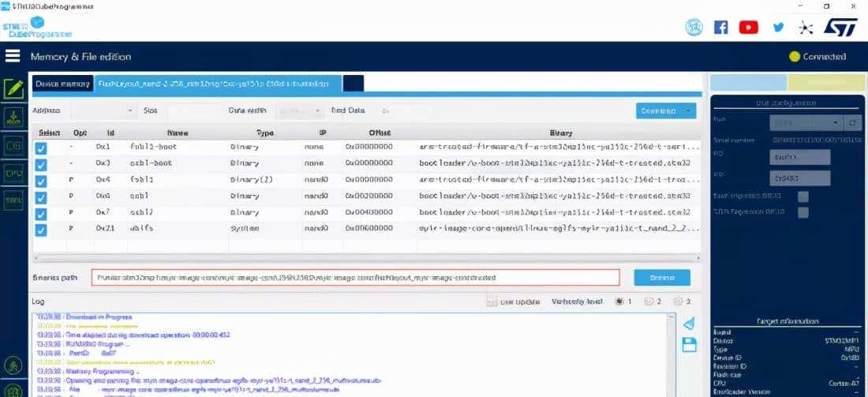Open the YouTube icon in the header

pyautogui.click(x=748, y=27)
